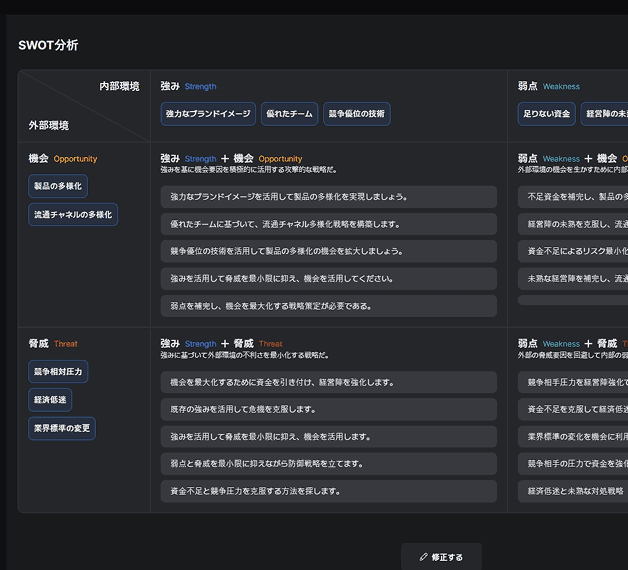Click strategy 強みを活用して脅威を最小限に抑え、機会を活用してください
Image resolution: width=628 pixels, height=570 pixels.
pos(329,279)
